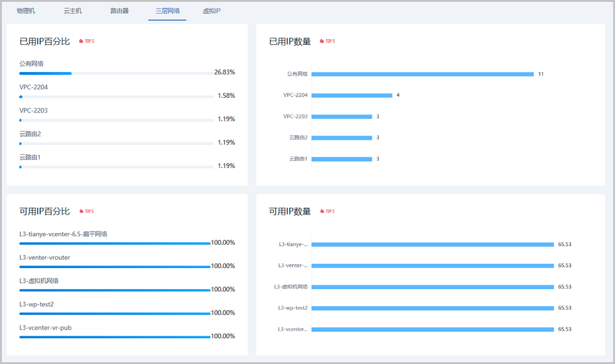
Task: Click the L3-虚拟机网络 bar in 可用IP数量 chart
Action: 433,287
